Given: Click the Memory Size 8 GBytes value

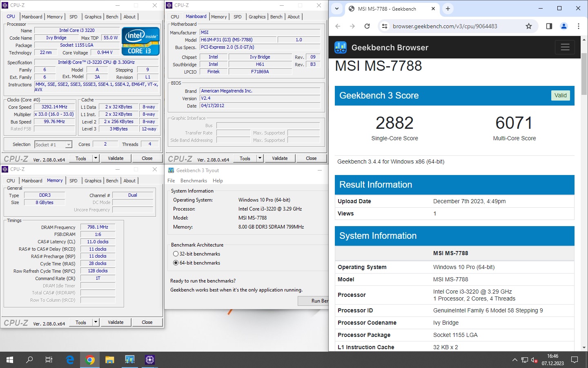Looking at the screenshot, I should 45,203.
